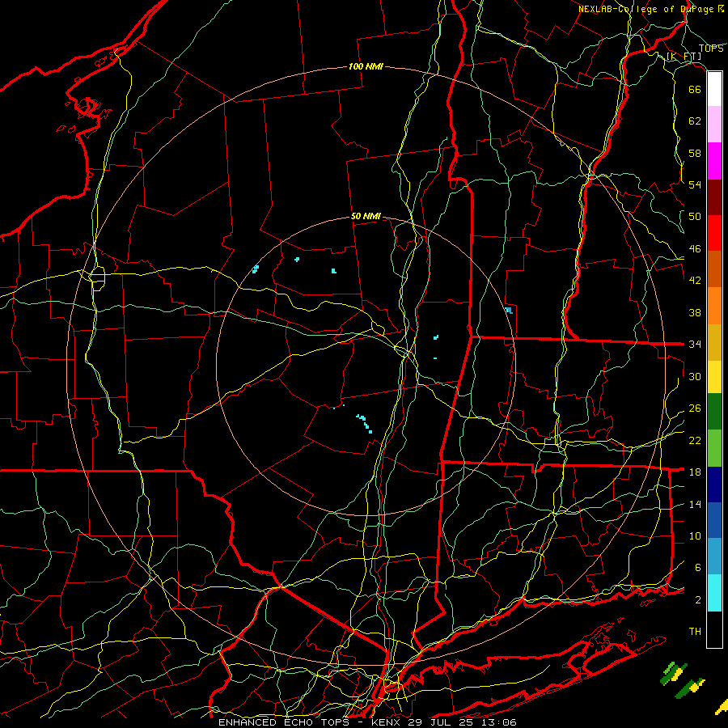728x728 pixels.
Task: Click the dark orange legend color band
Action: 714,269
